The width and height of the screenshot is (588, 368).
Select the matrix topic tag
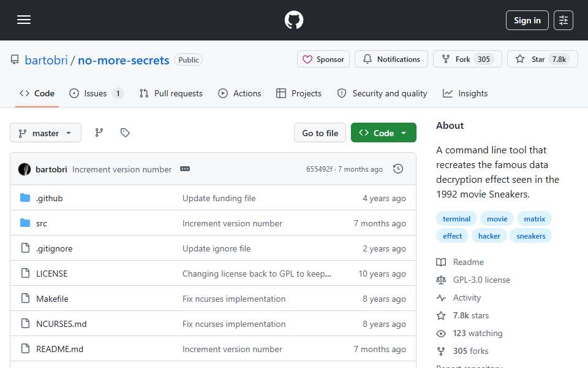pyautogui.click(x=534, y=219)
